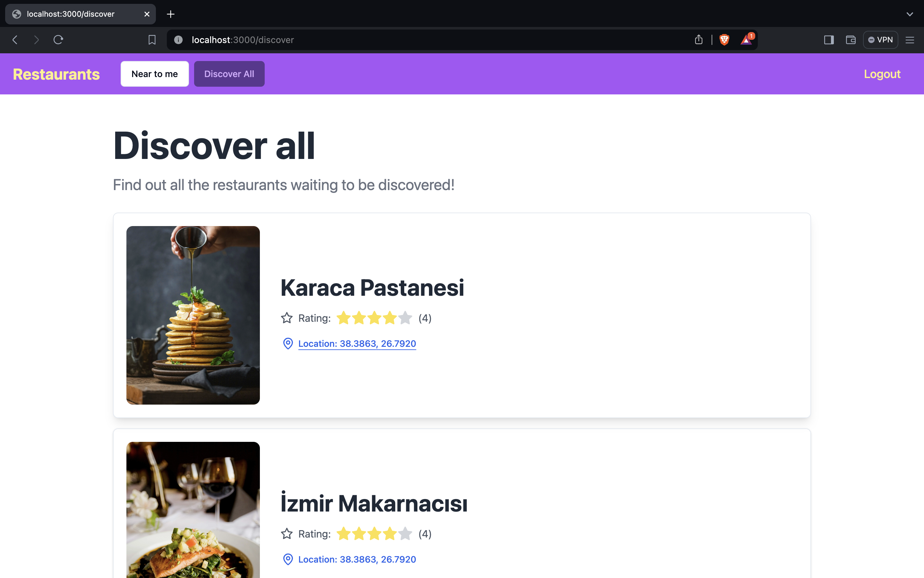The height and width of the screenshot is (578, 924).
Task: Bookmark this page using the bookmark icon
Action: (152, 40)
